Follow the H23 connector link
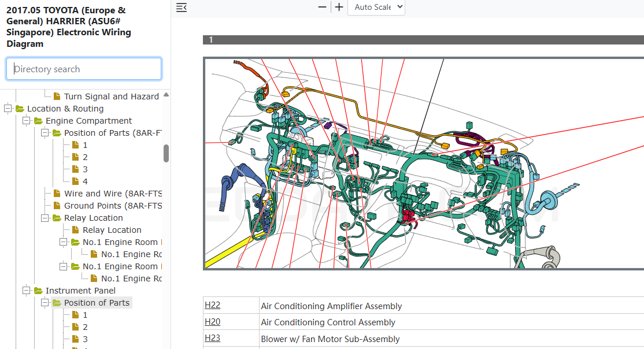 [x=212, y=338]
